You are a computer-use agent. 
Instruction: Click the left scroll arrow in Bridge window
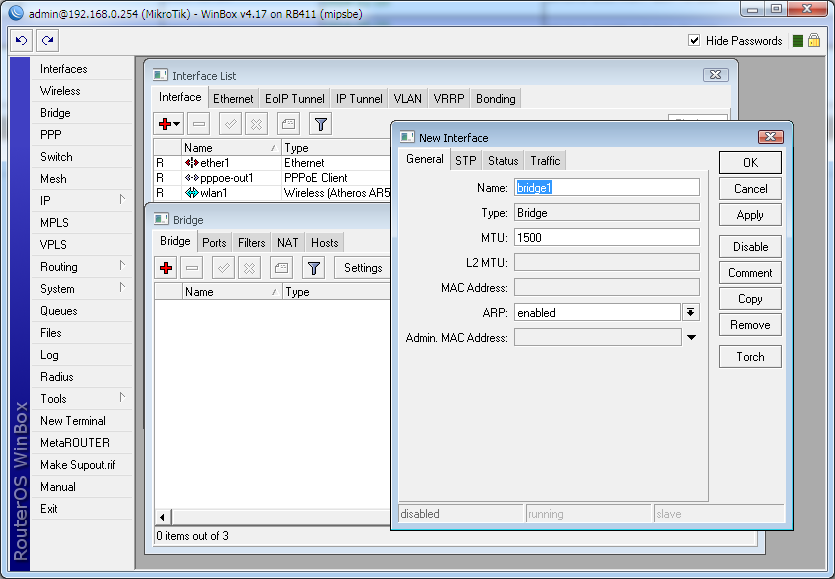click(x=162, y=517)
